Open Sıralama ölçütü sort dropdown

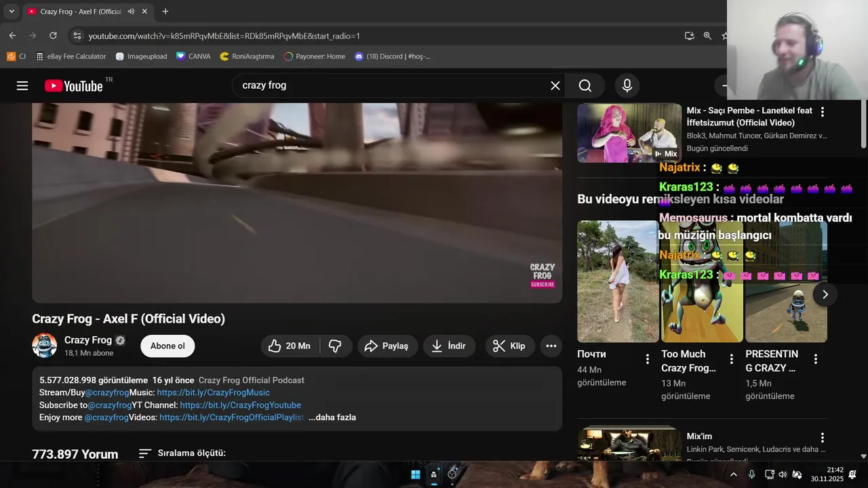[x=182, y=453]
